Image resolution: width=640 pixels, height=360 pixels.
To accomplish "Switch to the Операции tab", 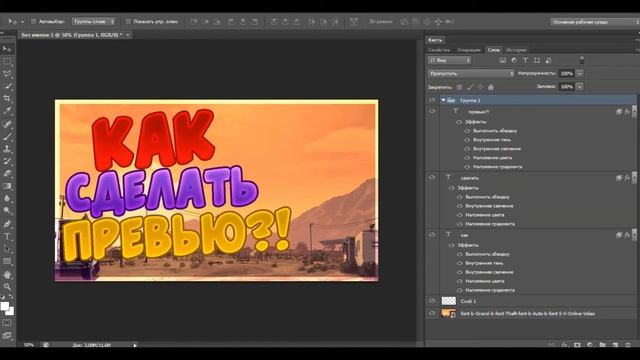I will pos(469,50).
